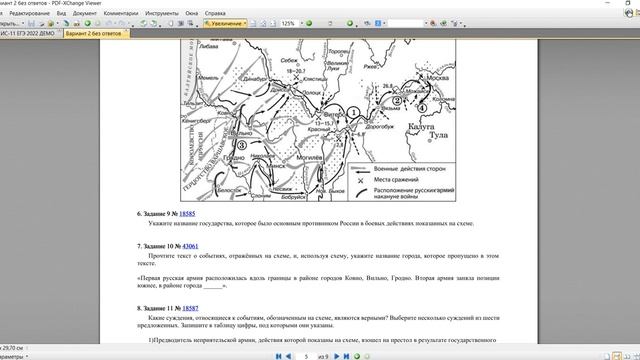Viewport: 640px width, 360px height.
Task: Close the Вариант 2 без ответов tab
Action: pos(126,31)
